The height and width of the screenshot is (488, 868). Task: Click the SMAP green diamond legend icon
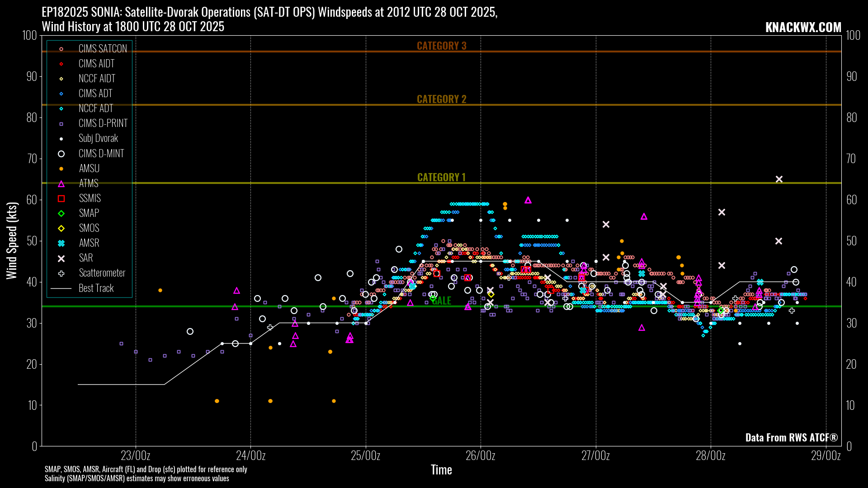(x=61, y=214)
